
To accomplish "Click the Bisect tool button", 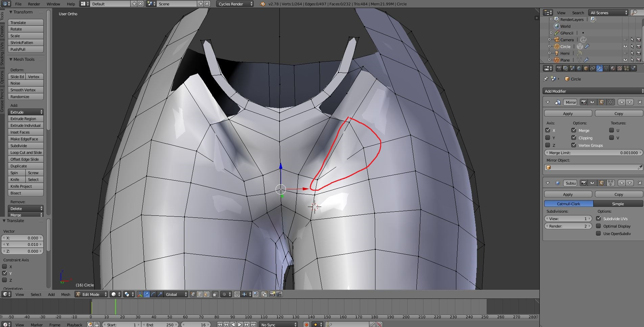I will pyautogui.click(x=26, y=193).
